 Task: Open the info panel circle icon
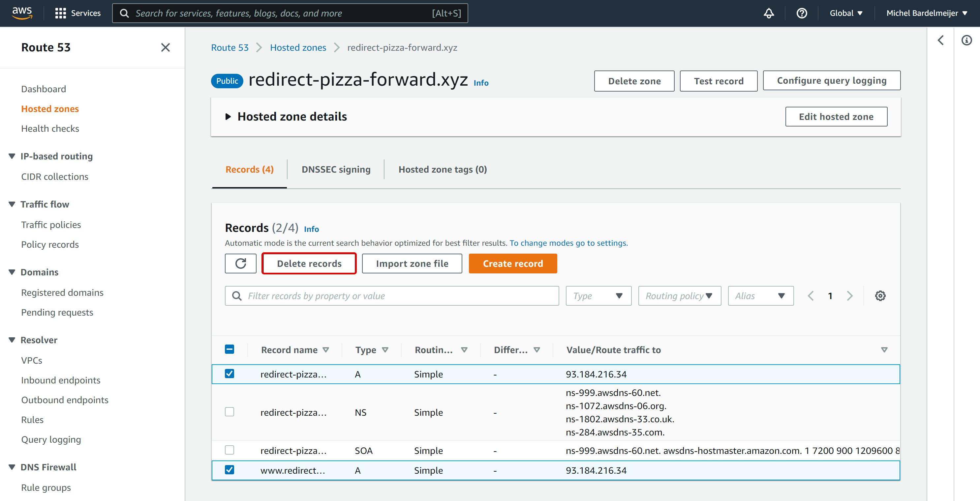click(x=966, y=40)
